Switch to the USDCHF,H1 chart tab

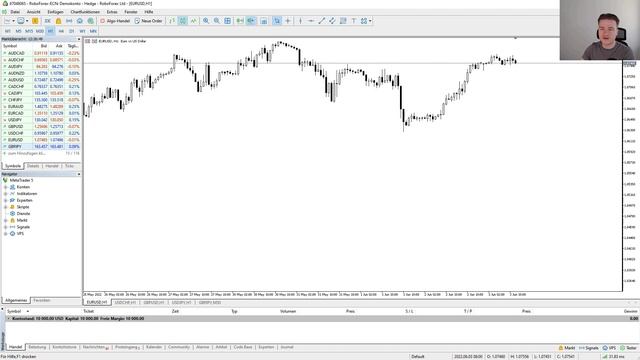(125, 302)
